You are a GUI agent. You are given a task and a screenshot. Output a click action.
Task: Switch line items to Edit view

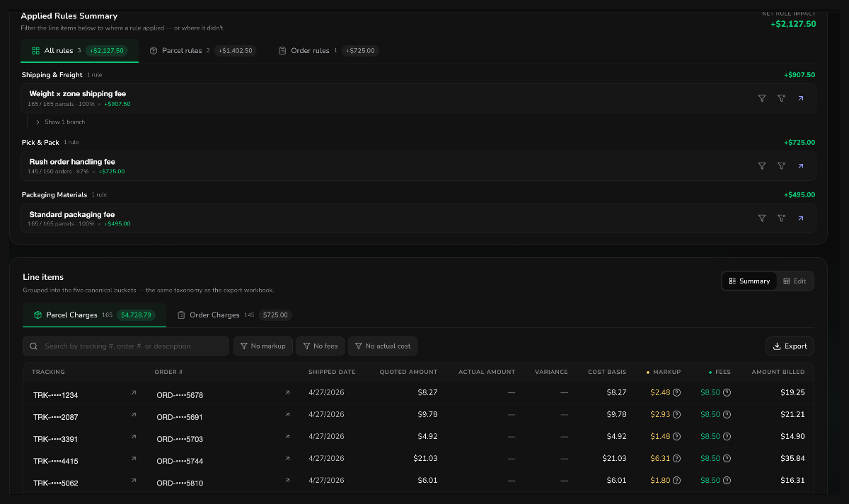795,281
